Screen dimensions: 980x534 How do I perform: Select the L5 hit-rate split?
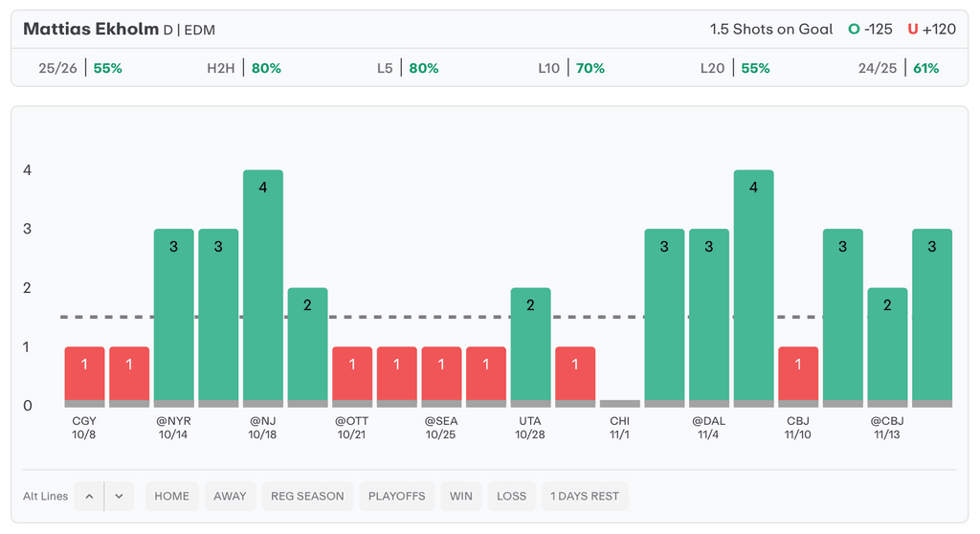tap(408, 68)
